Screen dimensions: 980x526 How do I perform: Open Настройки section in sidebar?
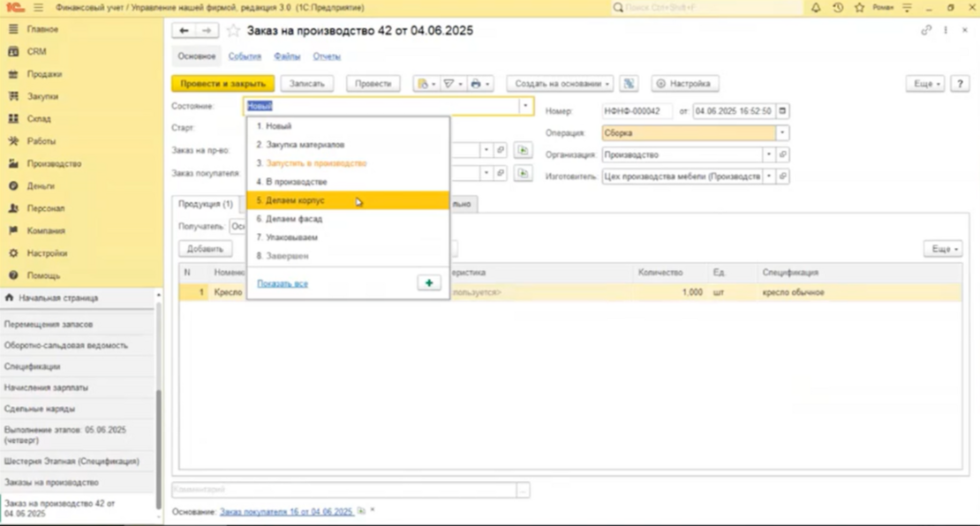pyautogui.click(x=47, y=253)
